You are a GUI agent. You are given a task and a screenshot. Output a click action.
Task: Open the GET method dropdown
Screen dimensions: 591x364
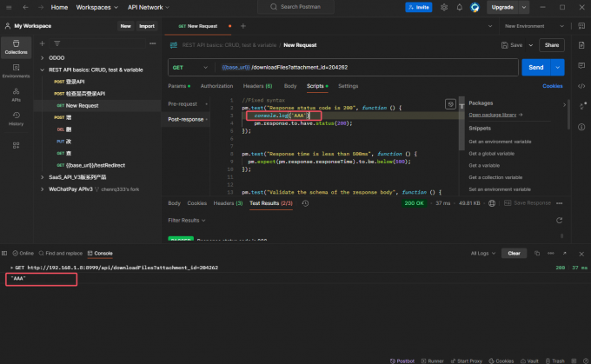coord(190,68)
